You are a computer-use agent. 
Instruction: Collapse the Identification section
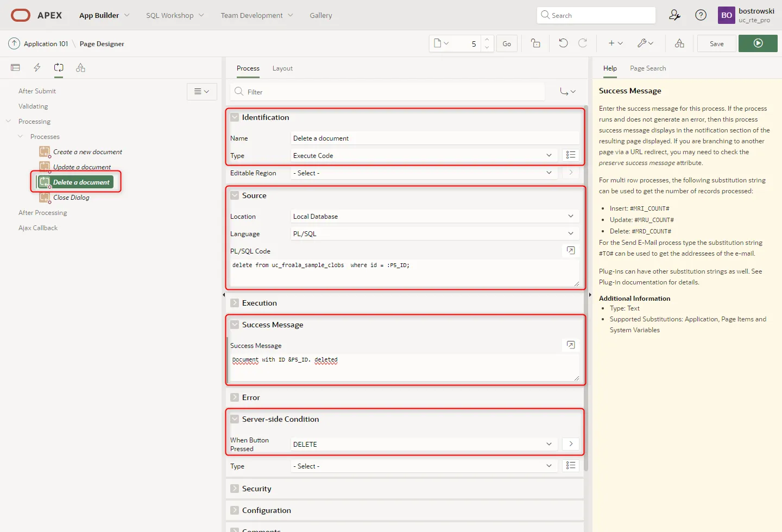click(235, 117)
